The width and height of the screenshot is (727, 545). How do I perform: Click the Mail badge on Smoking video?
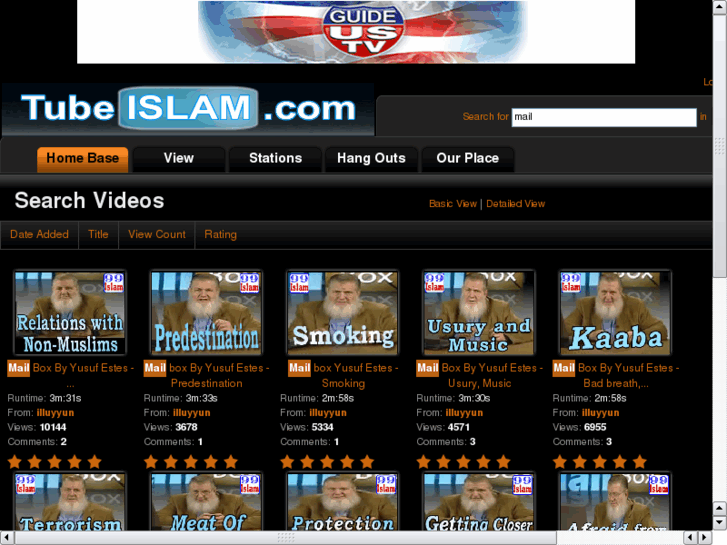coord(300,368)
